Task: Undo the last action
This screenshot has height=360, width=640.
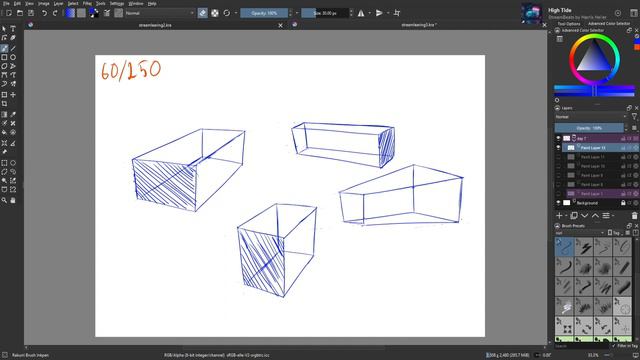Action: tap(44, 13)
